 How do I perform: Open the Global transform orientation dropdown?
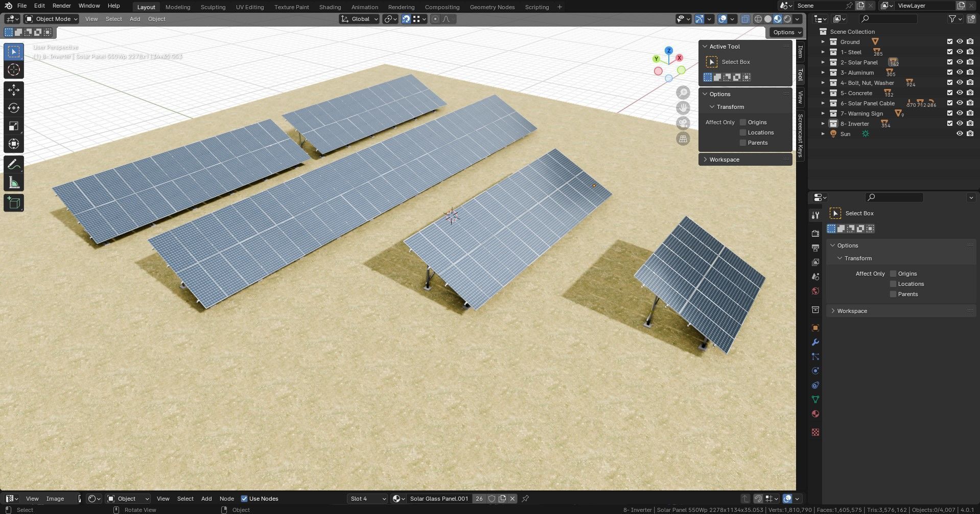point(359,19)
